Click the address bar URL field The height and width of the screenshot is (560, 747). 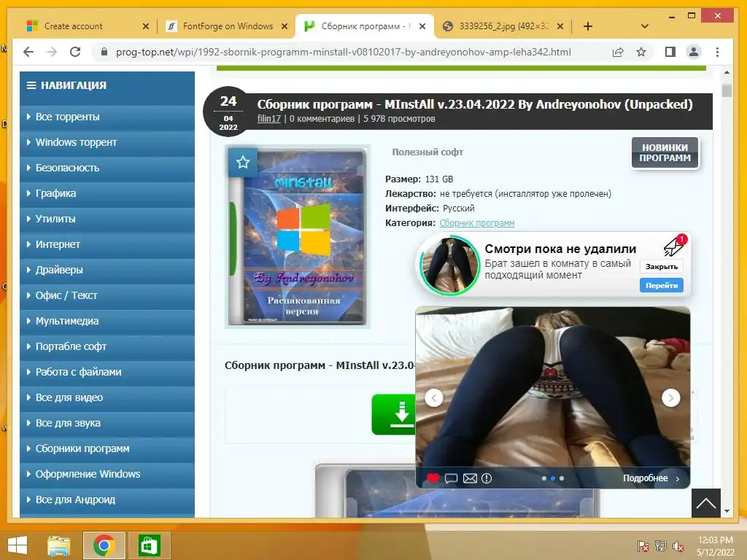coord(343,52)
